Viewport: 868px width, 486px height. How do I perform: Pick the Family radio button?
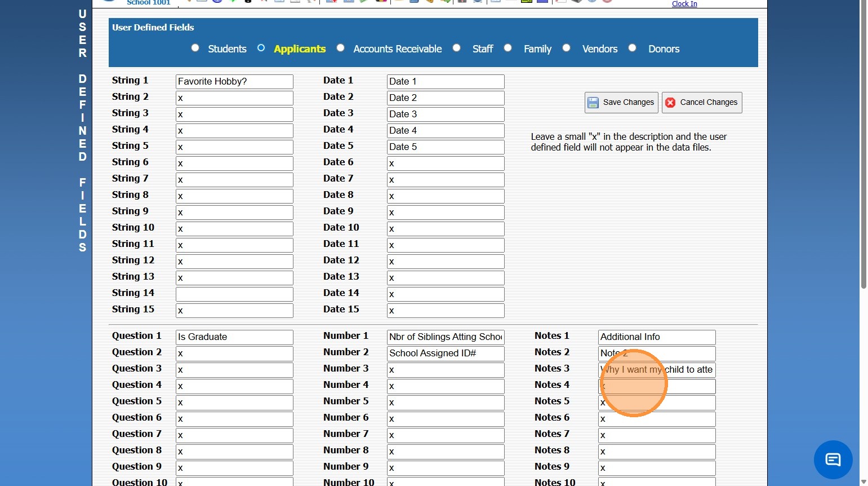click(x=508, y=48)
